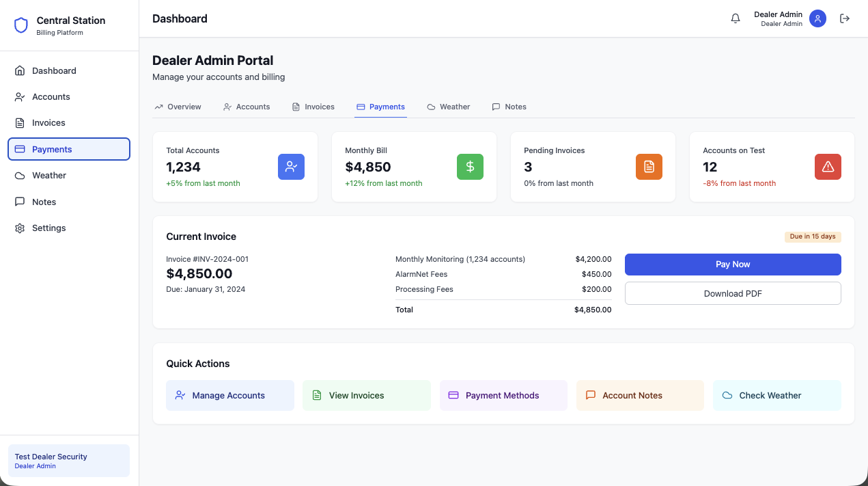
Task: Click the user icon beside sidebar Accounts
Action: tap(20, 97)
